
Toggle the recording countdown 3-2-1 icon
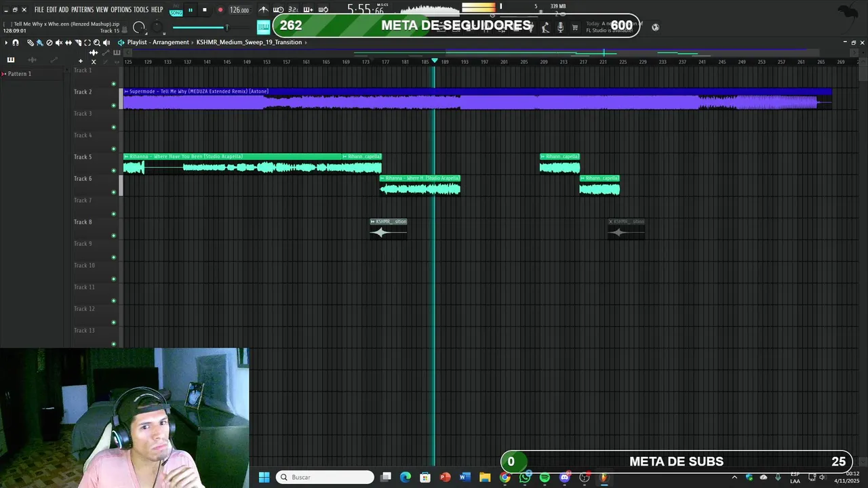tap(293, 9)
